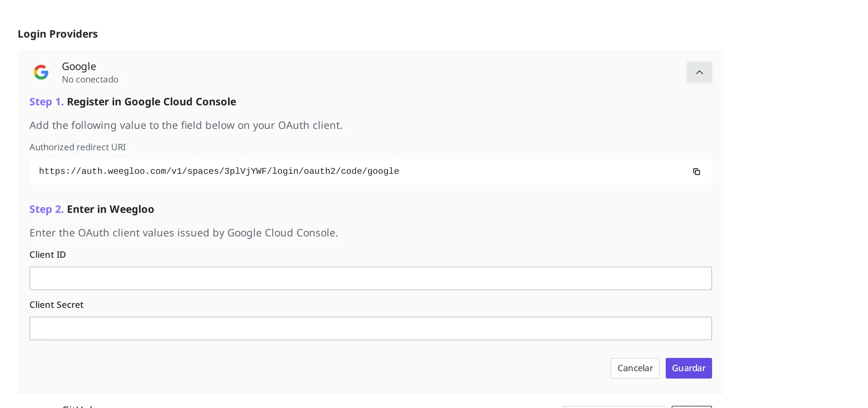Copy the authorized redirect URI
Viewport: 868px width, 408px height.
[696, 172]
